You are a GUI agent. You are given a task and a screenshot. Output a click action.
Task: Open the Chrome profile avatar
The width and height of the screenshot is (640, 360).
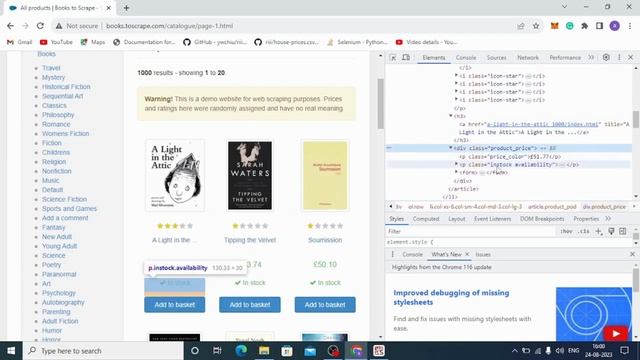point(615,26)
